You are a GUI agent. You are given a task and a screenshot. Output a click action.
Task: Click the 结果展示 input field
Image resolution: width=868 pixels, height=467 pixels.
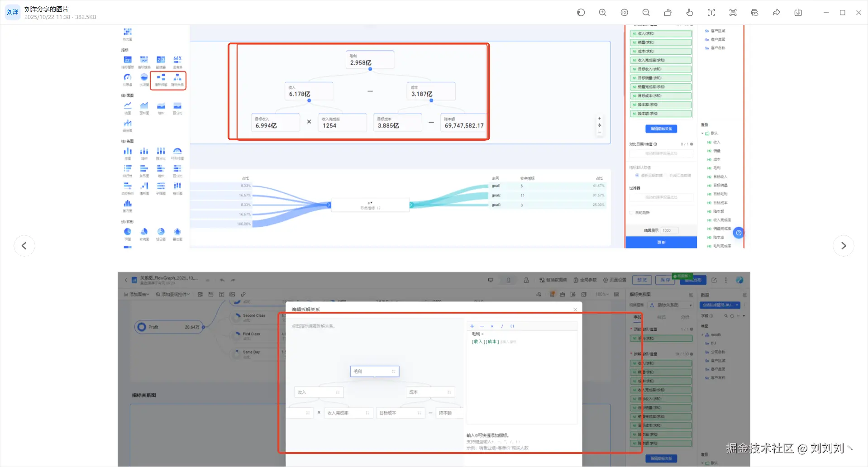[669, 230]
